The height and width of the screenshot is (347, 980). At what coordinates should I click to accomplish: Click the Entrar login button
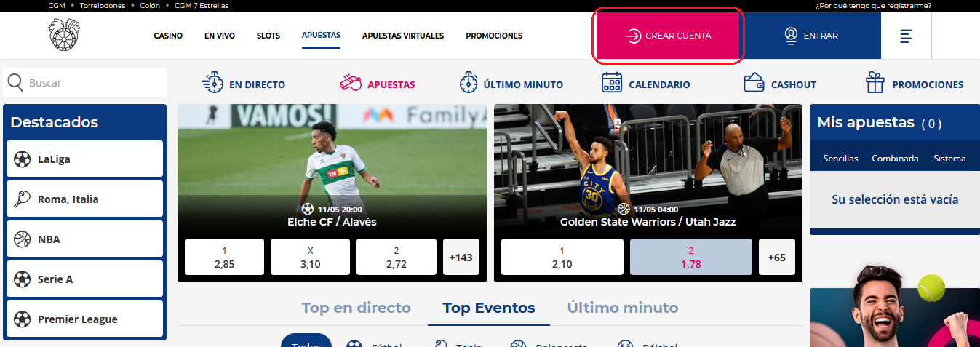pyautogui.click(x=810, y=36)
